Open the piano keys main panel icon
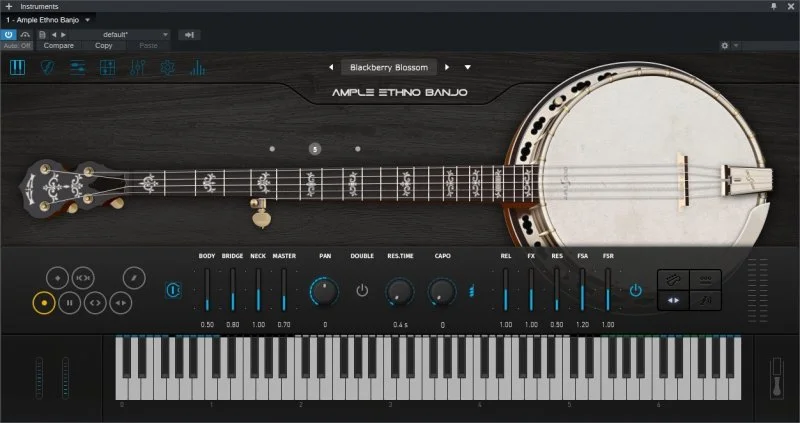 tap(17, 67)
